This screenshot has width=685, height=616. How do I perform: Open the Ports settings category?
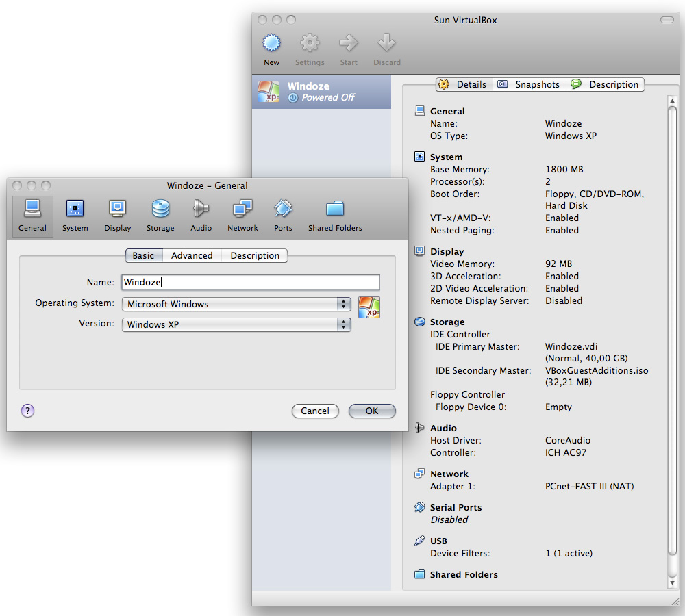pyautogui.click(x=283, y=216)
